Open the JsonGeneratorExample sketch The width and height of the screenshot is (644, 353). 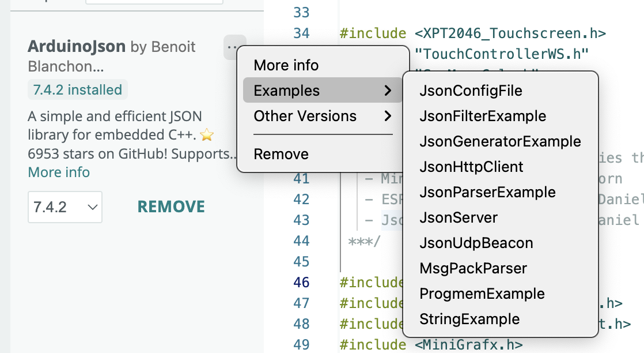tap(501, 141)
